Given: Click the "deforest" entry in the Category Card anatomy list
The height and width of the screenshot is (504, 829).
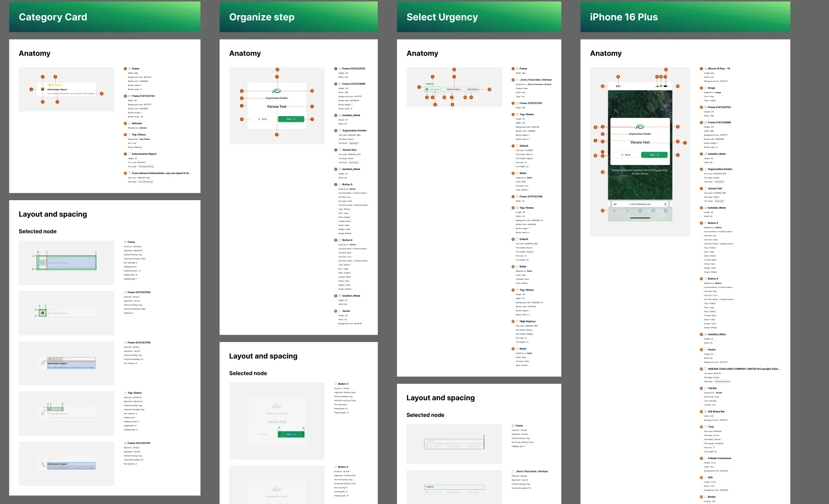Looking at the screenshot, I should click(x=137, y=123).
